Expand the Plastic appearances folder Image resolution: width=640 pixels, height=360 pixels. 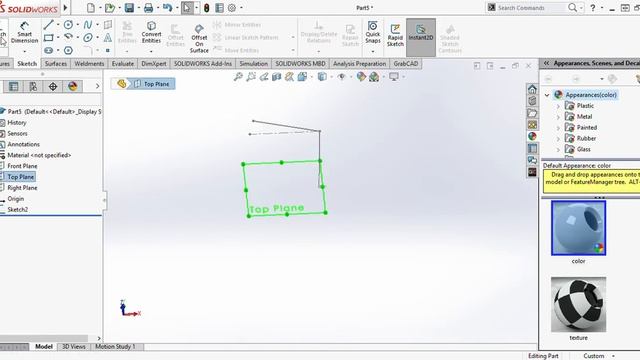point(558,106)
